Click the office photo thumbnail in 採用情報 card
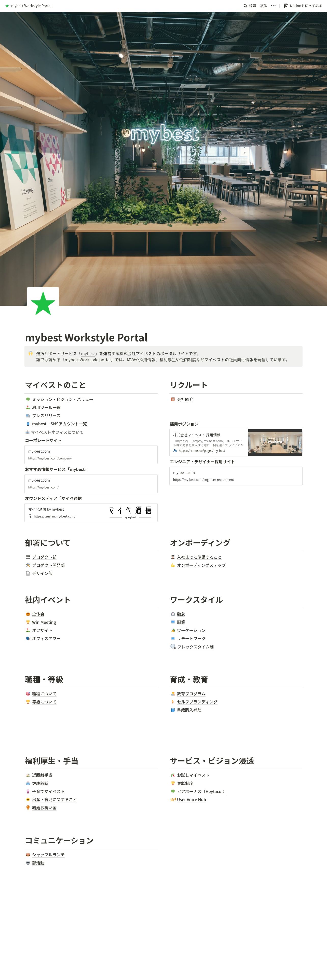327x980 pixels. tap(275, 442)
